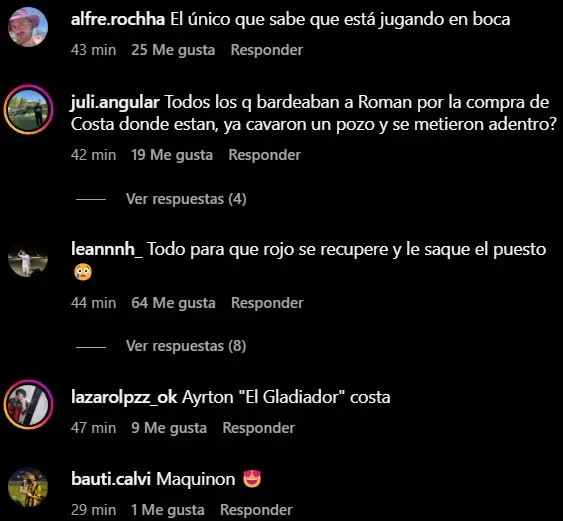View the 25 likes on alfre.rochha's comment

point(173,50)
